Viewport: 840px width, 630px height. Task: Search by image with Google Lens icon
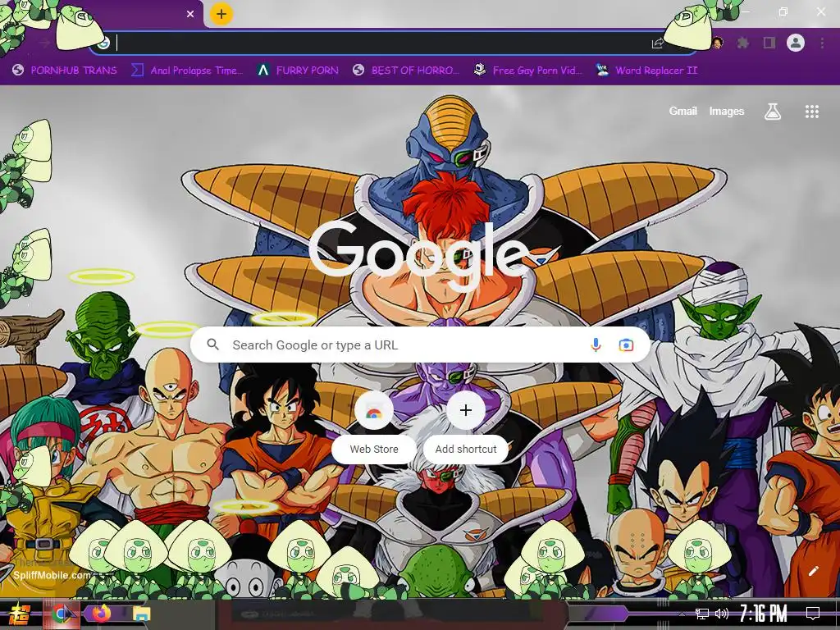click(x=626, y=345)
